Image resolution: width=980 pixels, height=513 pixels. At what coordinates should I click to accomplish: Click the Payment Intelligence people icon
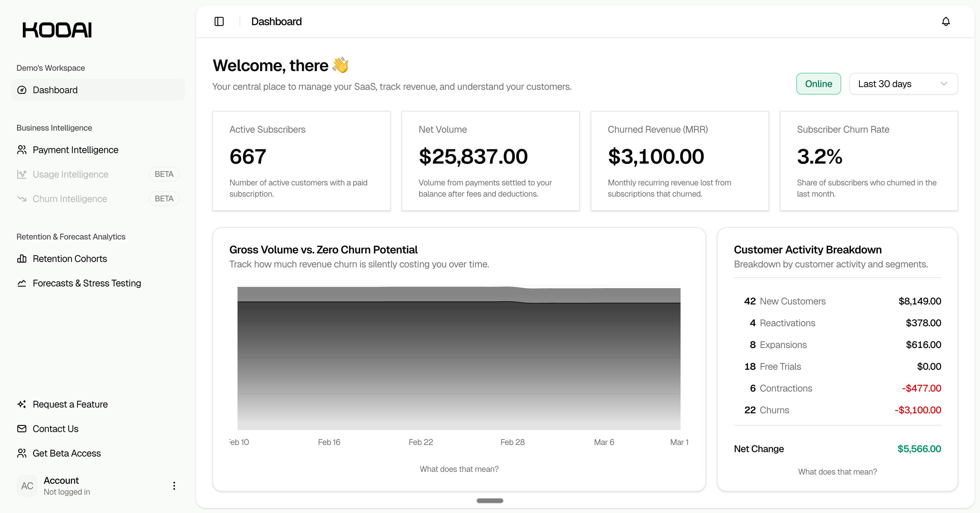22,150
